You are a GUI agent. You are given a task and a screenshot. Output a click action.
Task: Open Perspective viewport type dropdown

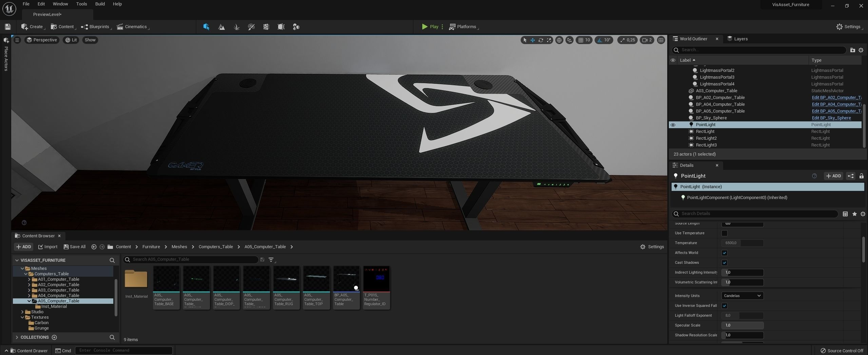pyautogui.click(x=42, y=40)
